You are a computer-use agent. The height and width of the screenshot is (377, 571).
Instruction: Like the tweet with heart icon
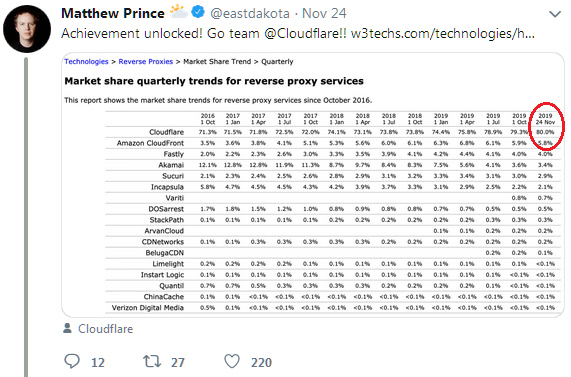pos(232,361)
